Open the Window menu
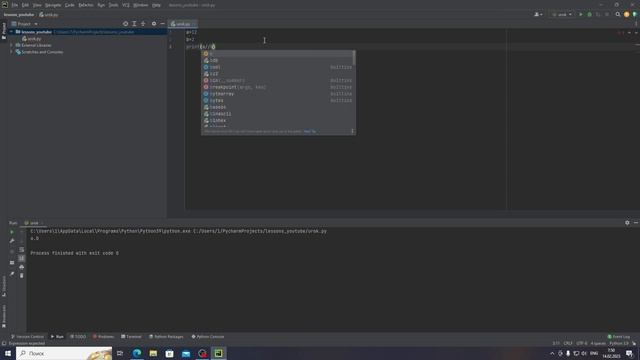 [141, 5]
